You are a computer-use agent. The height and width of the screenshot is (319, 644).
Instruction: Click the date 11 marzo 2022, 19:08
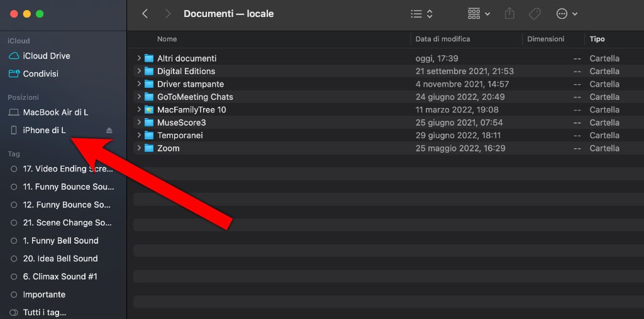(x=457, y=109)
